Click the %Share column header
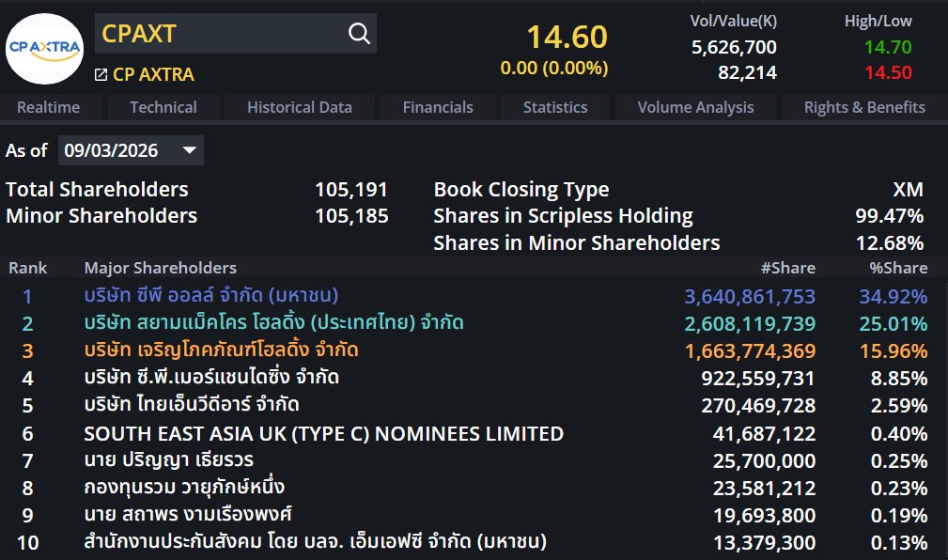948x560 pixels. [x=897, y=268]
